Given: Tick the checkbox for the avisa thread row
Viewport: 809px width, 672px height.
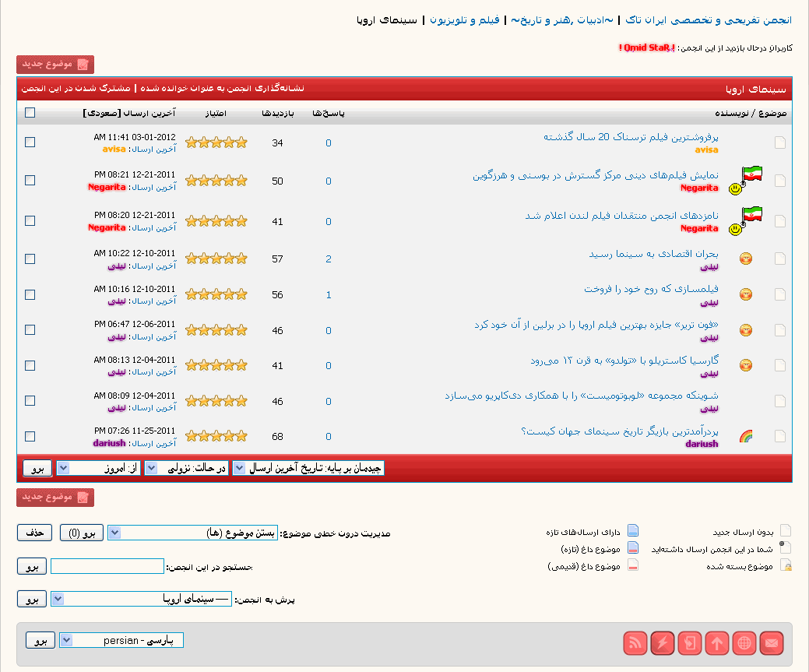Looking at the screenshot, I should (30, 142).
